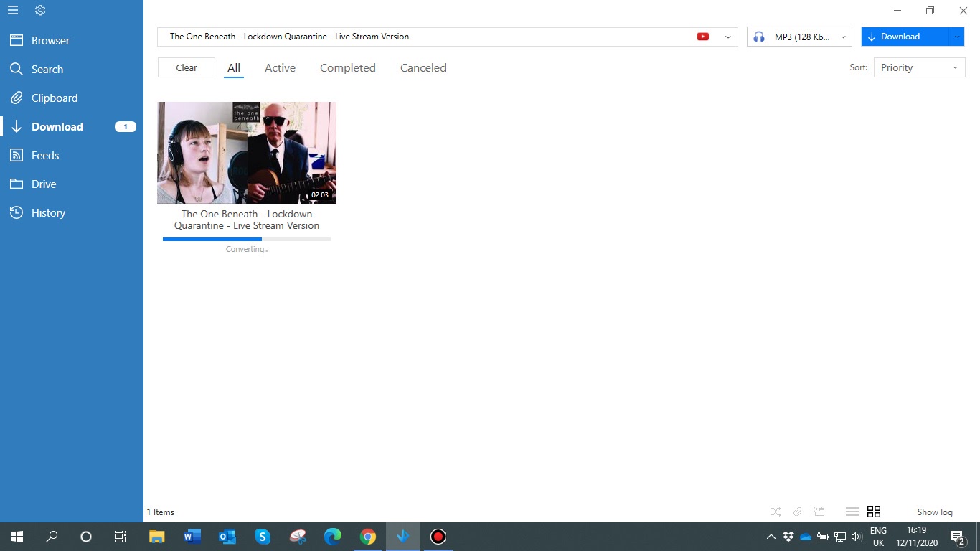The height and width of the screenshot is (551, 980).
Task: Open Microsoft Edge from the taskbar
Action: 333,537
